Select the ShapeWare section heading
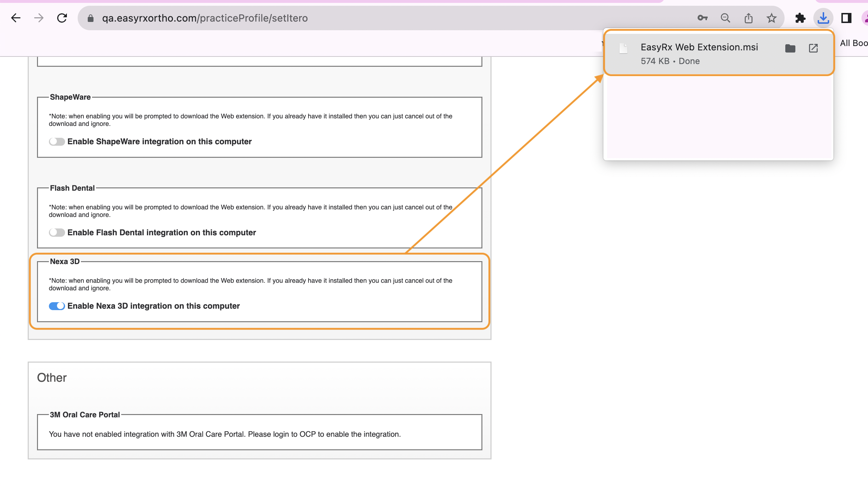Image resolution: width=868 pixels, height=490 pixels. click(70, 97)
